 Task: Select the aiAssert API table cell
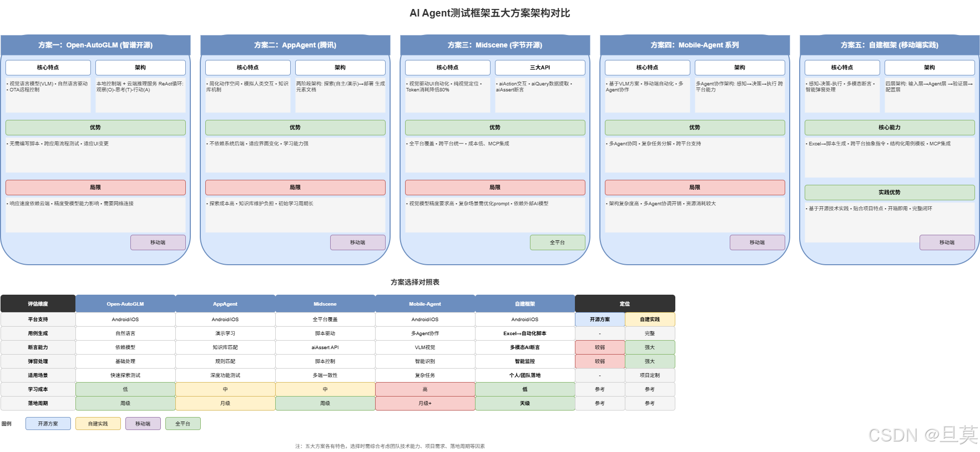(x=325, y=347)
